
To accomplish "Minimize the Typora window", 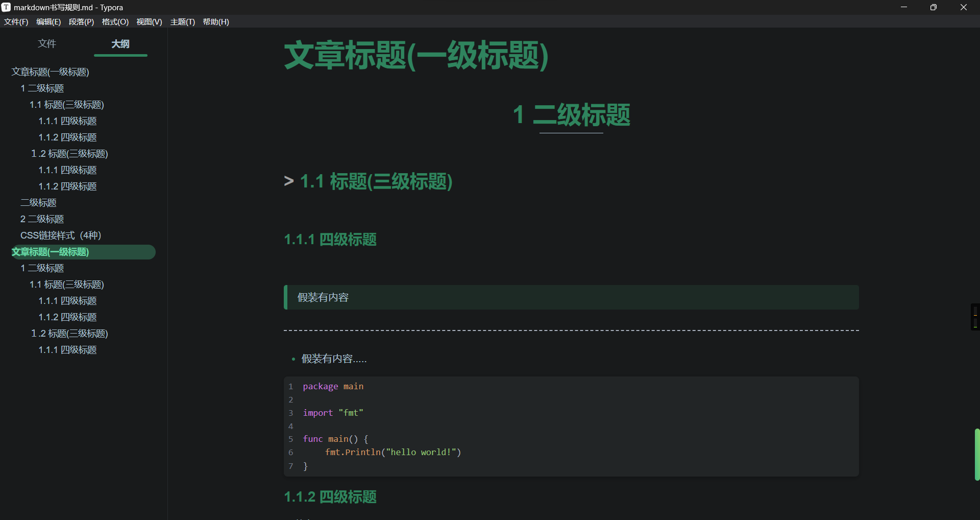I will point(904,7).
